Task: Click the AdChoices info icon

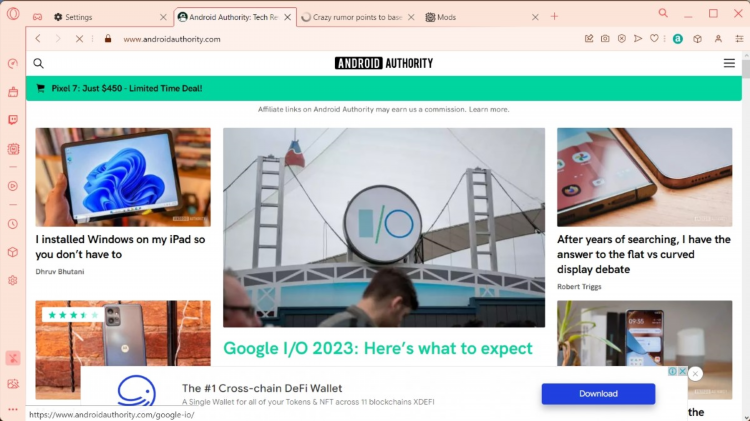Action: pos(672,371)
